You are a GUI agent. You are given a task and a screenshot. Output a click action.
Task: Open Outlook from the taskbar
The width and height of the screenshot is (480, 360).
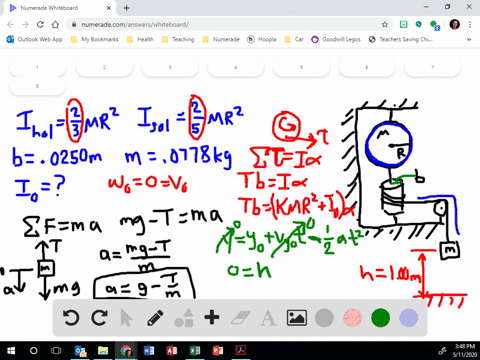pos(80,351)
